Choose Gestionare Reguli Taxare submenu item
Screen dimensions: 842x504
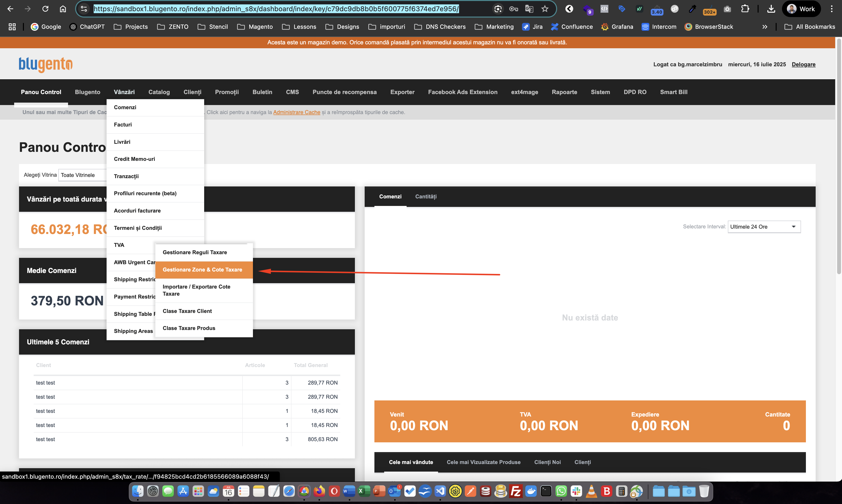click(204, 252)
